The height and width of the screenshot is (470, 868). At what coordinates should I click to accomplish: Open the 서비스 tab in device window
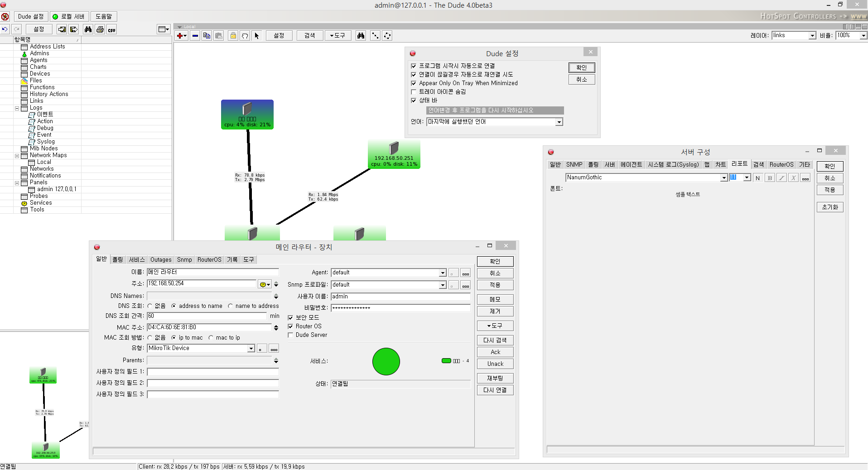tap(137, 260)
